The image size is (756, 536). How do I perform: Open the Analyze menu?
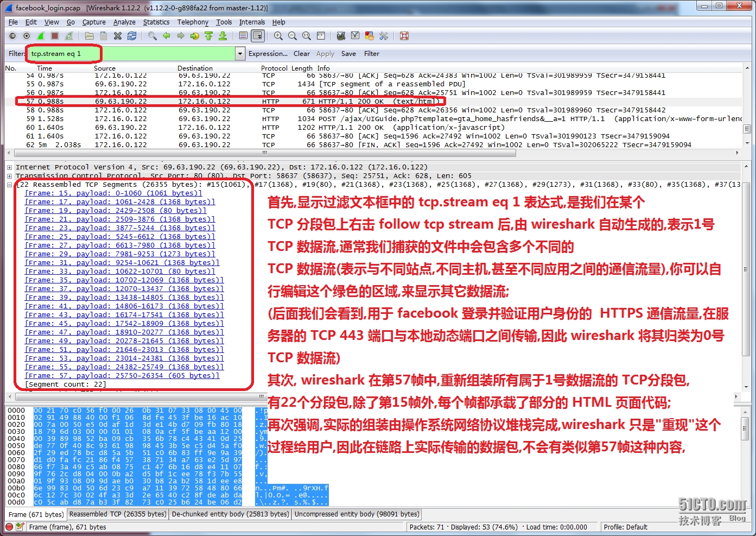(x=124, y=22)
